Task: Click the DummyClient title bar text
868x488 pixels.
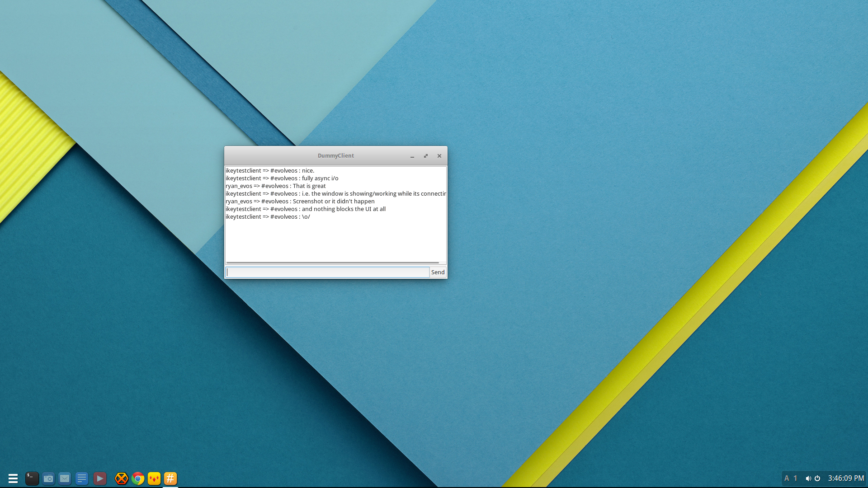Action: 335,155
